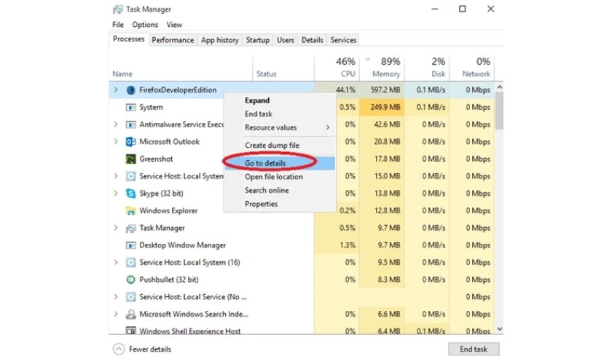
Task: Click the Task Manager title bar icon
Action: click(x=117, y=9)
